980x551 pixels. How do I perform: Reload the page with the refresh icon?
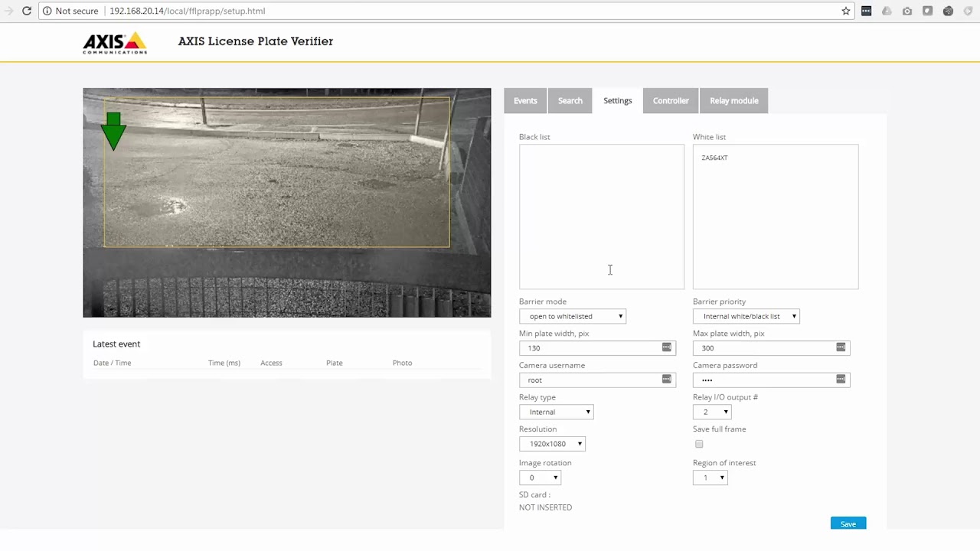27,11
